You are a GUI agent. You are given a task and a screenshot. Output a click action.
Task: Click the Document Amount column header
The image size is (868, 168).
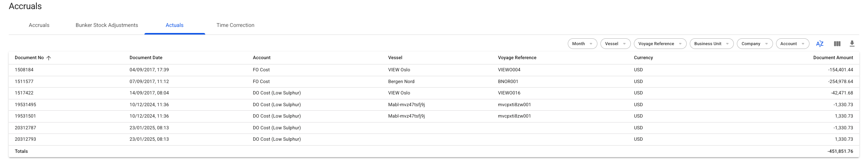pyautogui.click(x=833, y=58)
